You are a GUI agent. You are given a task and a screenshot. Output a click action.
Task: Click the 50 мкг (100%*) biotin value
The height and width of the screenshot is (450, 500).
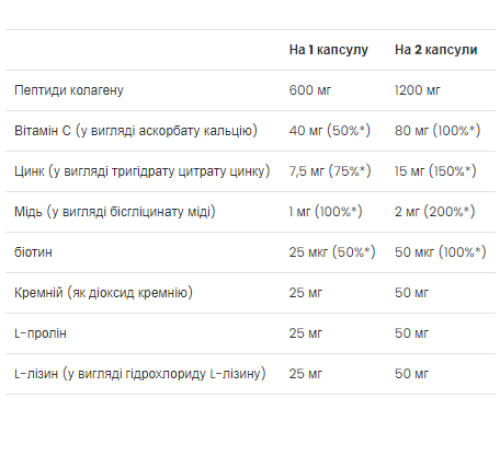(x=441, y=252)
